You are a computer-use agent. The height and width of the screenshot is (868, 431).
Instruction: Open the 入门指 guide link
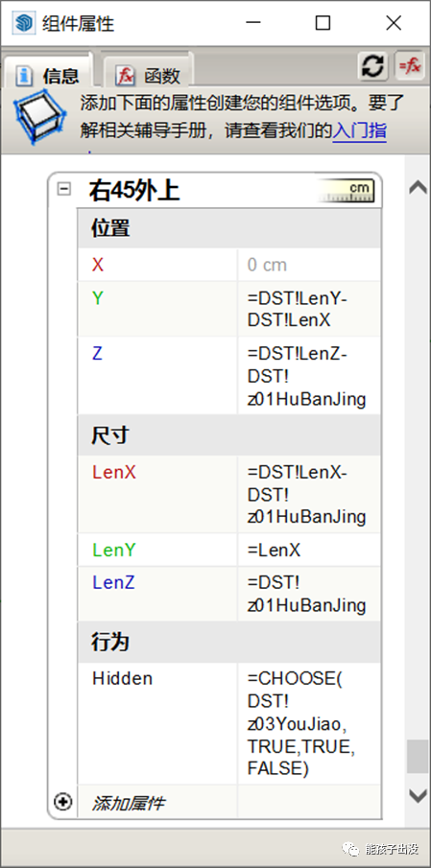tap(359, 131)
